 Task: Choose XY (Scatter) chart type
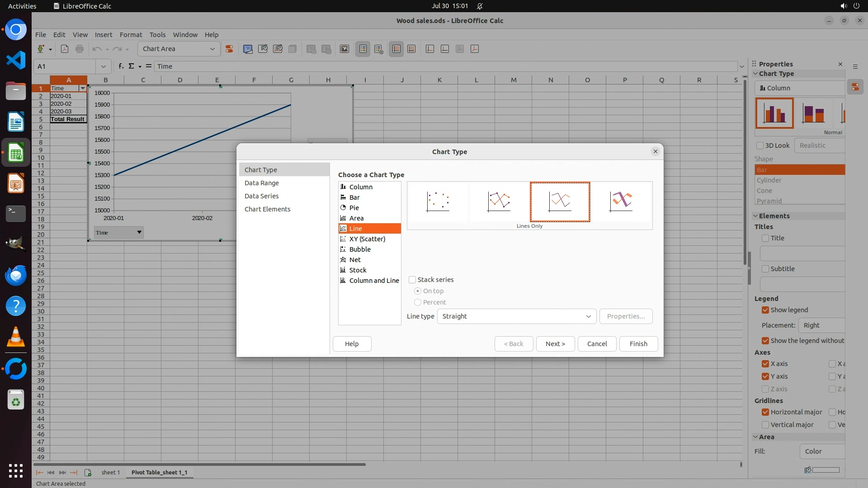[367, 239]
